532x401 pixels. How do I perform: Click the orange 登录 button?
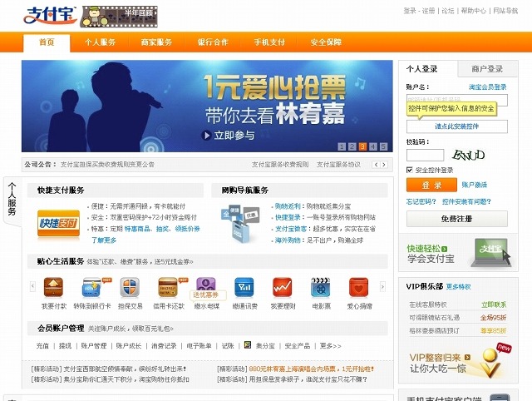pyautogui.click(x=431, y=185)
